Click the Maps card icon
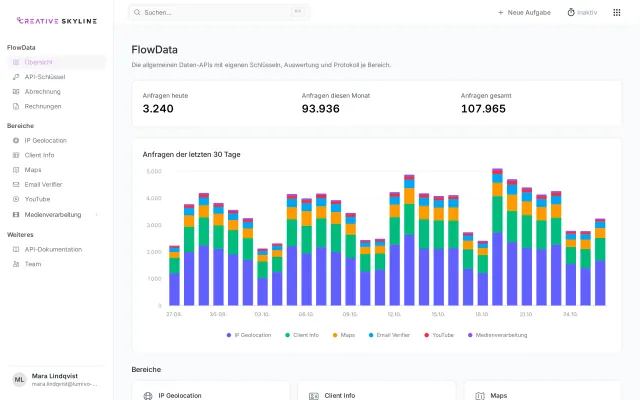The width and height of the screenshot is (640, 400). (x=480, y=396)
